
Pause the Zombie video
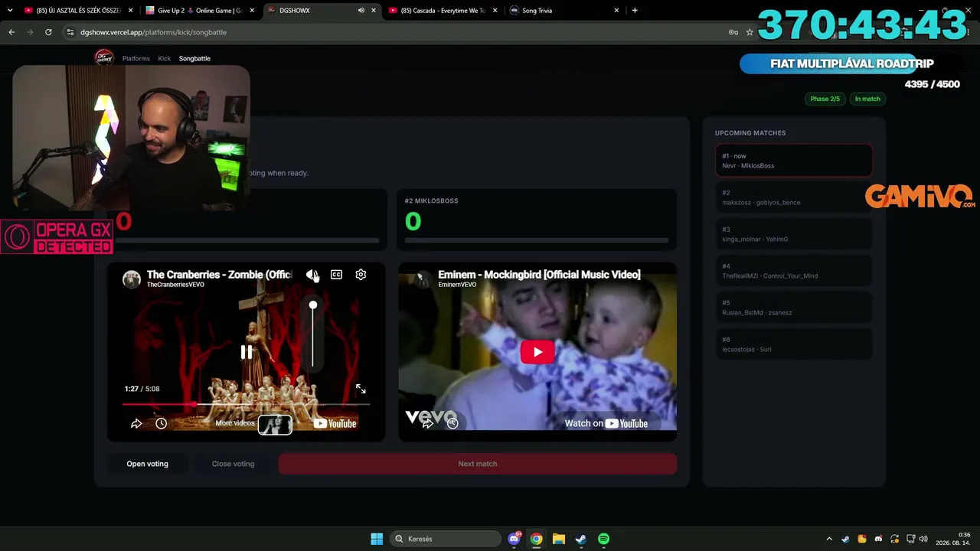tap(247, 352)
